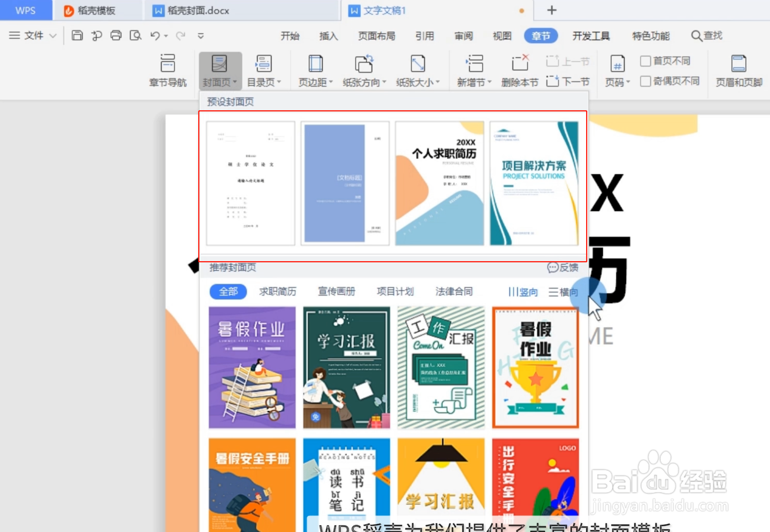Click the plus icon to add new tab

[x=552, y=10]
